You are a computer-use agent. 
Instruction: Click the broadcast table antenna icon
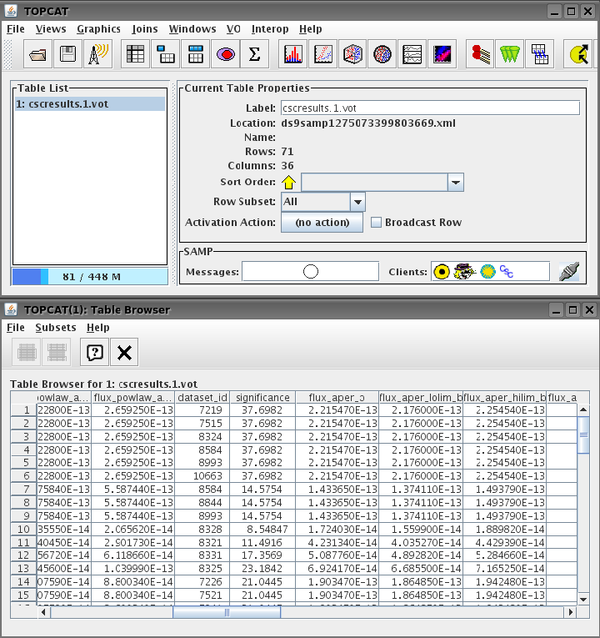click(98, 54)
